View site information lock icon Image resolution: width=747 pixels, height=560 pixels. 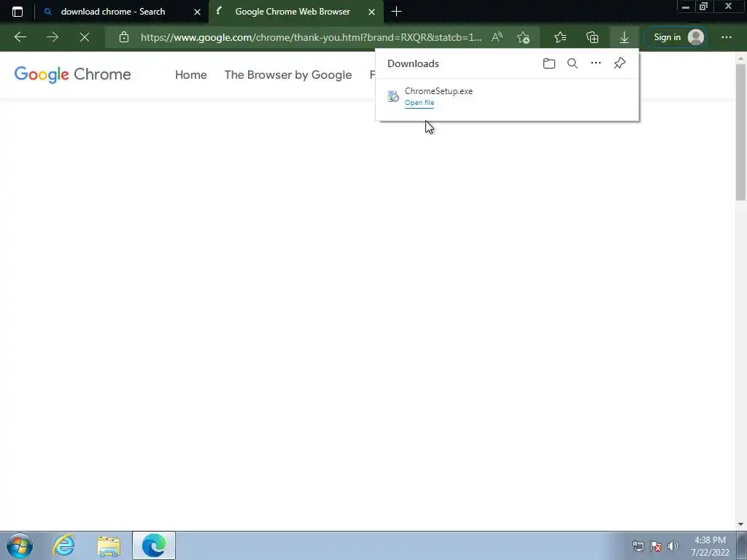(x=124, y=37)
